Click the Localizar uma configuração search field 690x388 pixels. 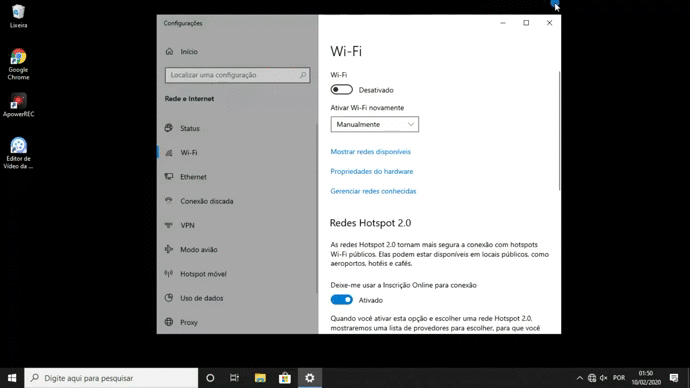coord(237,75)
